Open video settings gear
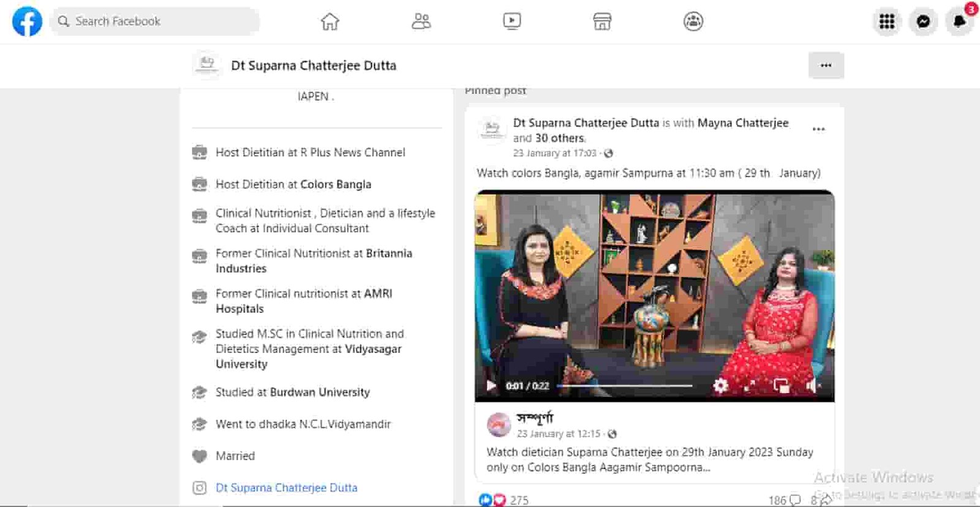The height and width of the screenshot is (507, 980). (721, 386)
